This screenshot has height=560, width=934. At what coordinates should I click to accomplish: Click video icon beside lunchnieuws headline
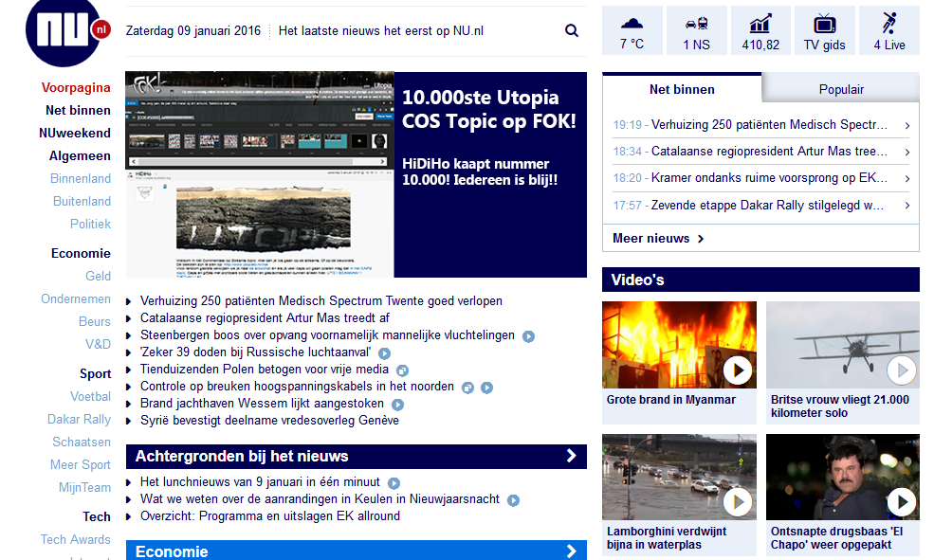click(x=394, y=483)
